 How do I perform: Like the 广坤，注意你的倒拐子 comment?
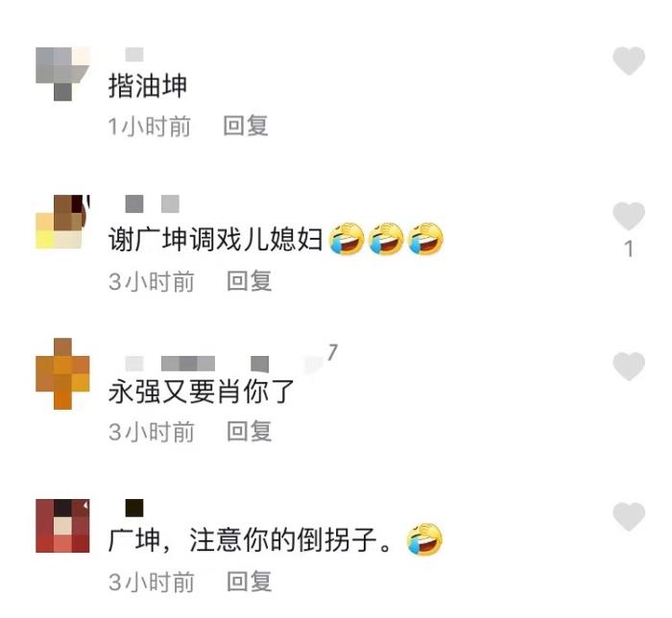(629, 516)
